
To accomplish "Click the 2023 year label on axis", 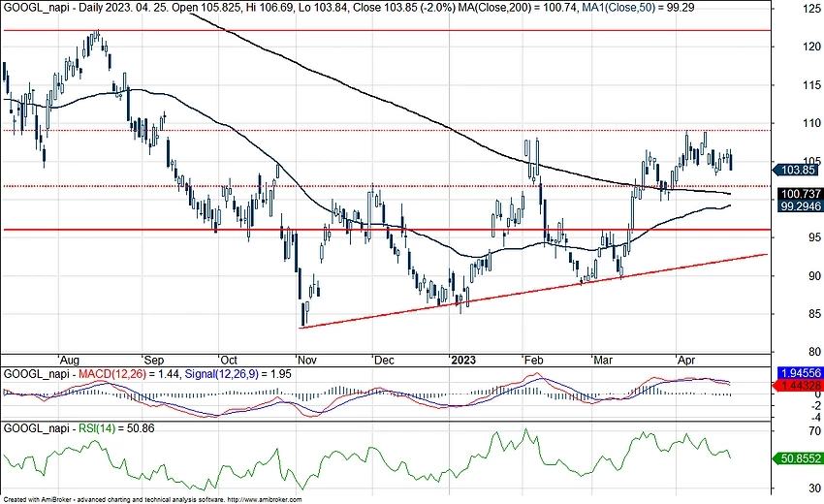I will (x=463, y=360).
